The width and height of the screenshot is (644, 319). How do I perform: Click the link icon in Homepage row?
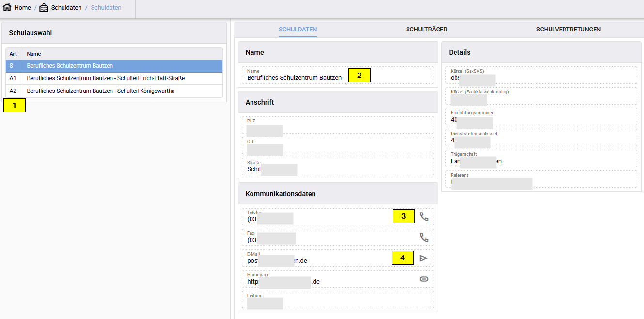coord(424,279)
